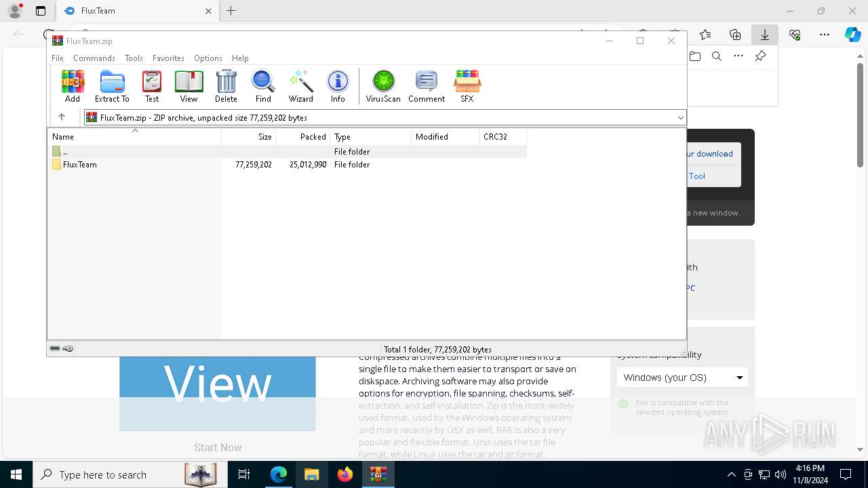Click the SFX archive conversion icon
The width and height of the screenshot is (868, 488).
tap(467, 86)
